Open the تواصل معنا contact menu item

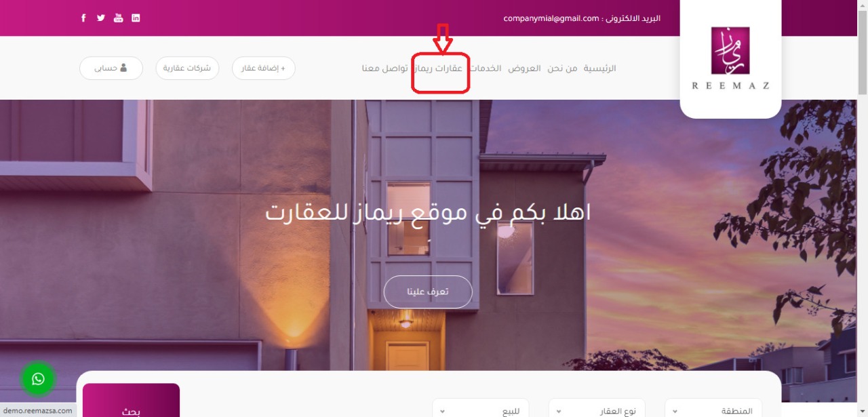click(384, 68)
